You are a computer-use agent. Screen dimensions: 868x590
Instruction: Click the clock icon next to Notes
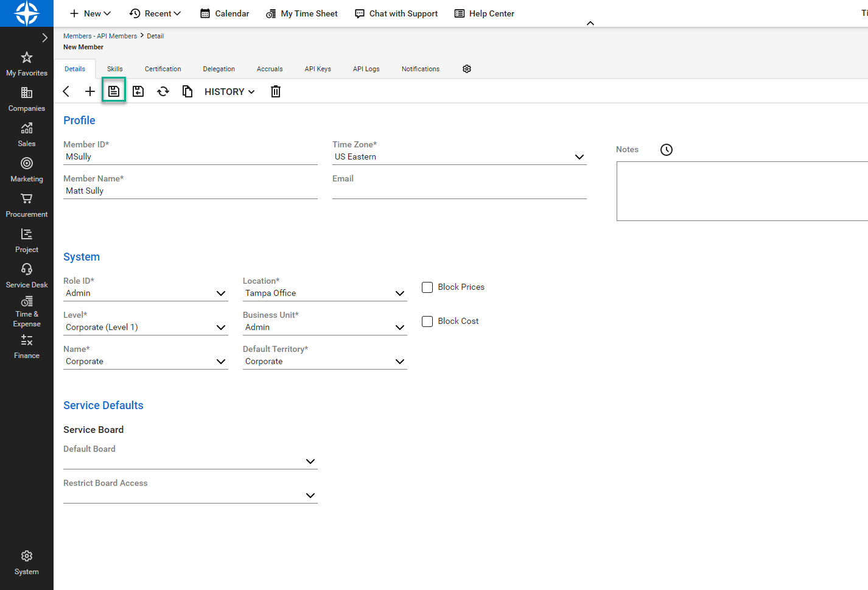[666, 149]
